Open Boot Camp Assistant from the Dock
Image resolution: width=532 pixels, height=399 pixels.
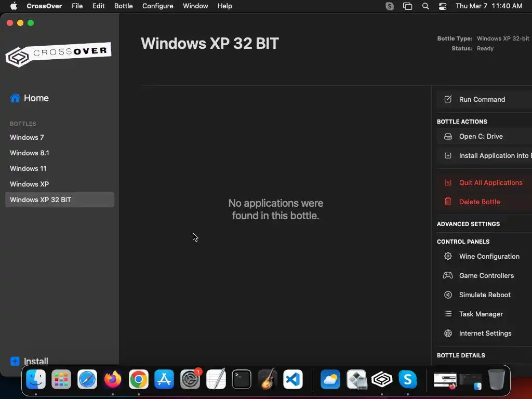(x=356, y=379)
